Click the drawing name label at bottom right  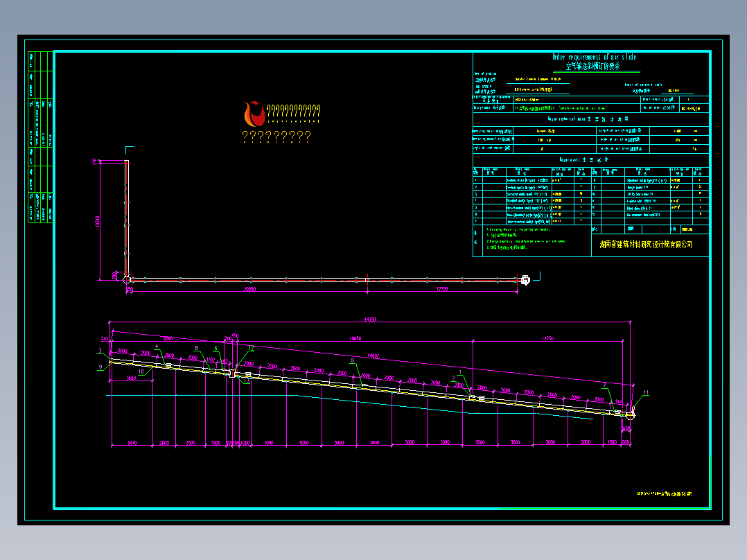(x=665, y=493)
